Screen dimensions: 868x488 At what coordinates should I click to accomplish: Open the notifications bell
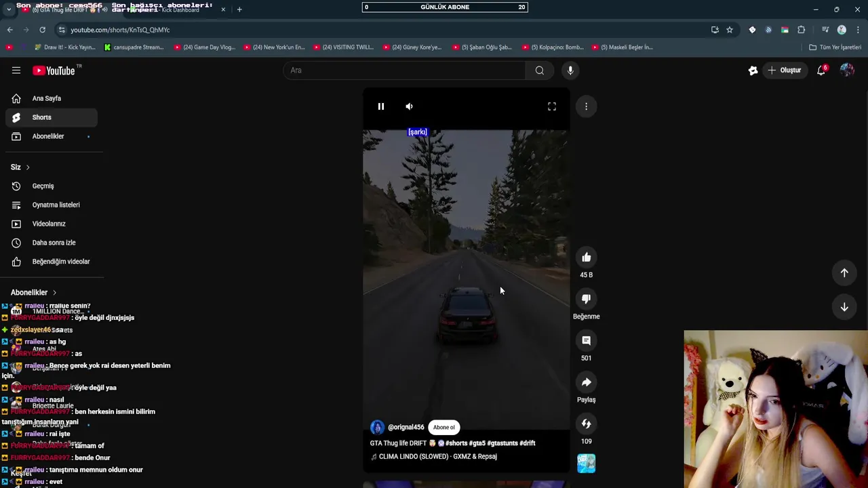coord(821,70)
